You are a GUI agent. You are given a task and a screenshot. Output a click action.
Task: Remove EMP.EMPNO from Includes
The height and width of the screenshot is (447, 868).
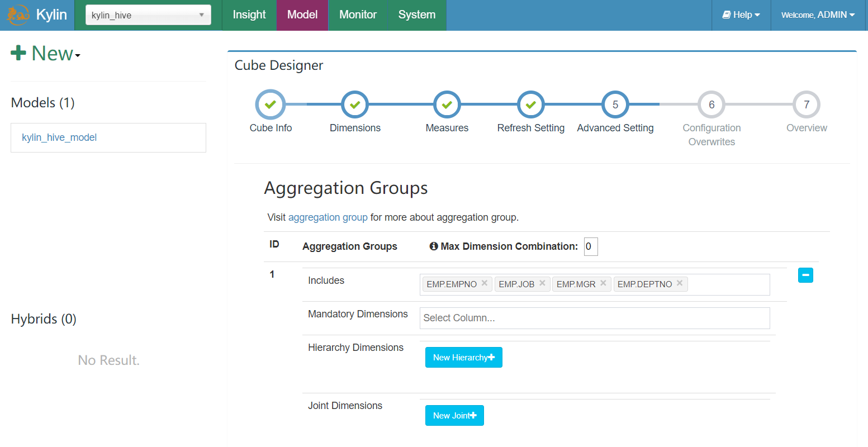485,283
